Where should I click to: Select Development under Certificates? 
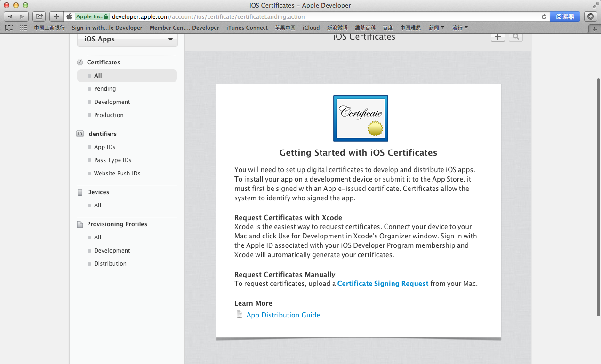point(112,102)
